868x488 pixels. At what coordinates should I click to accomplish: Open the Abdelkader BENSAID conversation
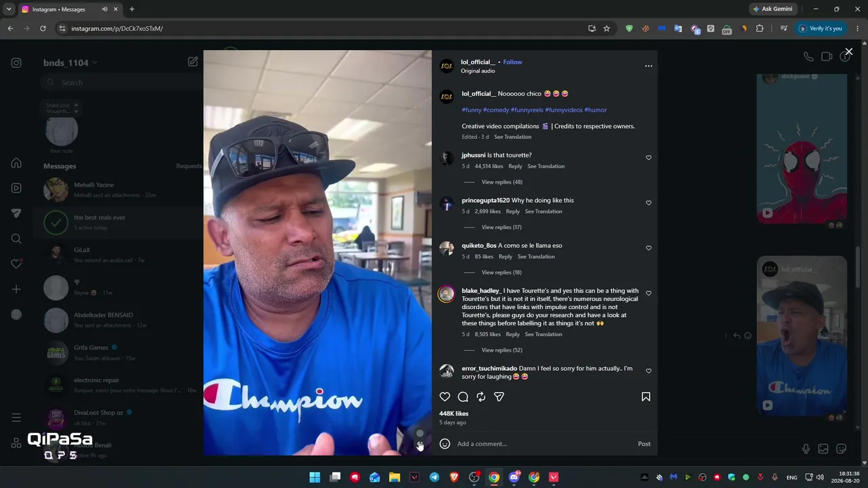(119, 320)
